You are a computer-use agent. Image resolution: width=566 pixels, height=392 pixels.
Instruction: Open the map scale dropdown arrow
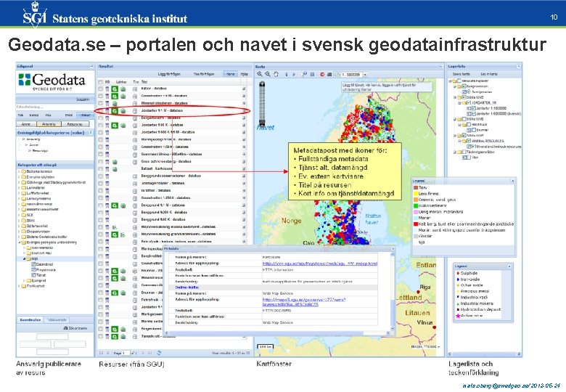(x=364, y=74)
